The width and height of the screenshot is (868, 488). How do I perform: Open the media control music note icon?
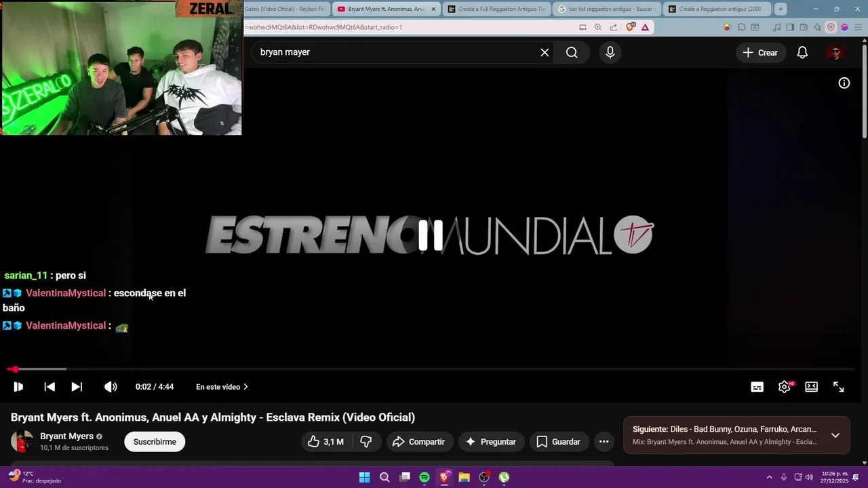point(776,27)
